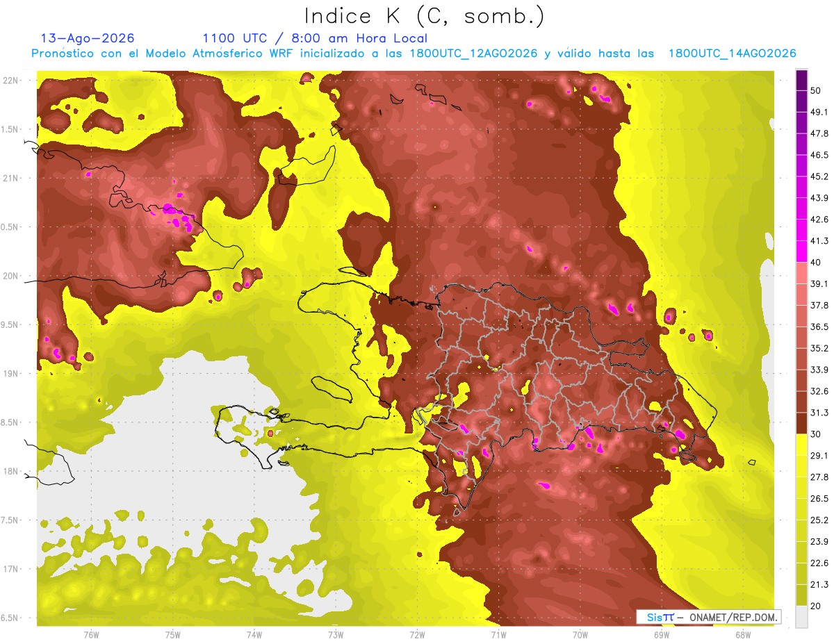Viewport: 834px width, 644px height.
Task: Click the 72W longitude axis label
Action: click(x=417, y=634)
